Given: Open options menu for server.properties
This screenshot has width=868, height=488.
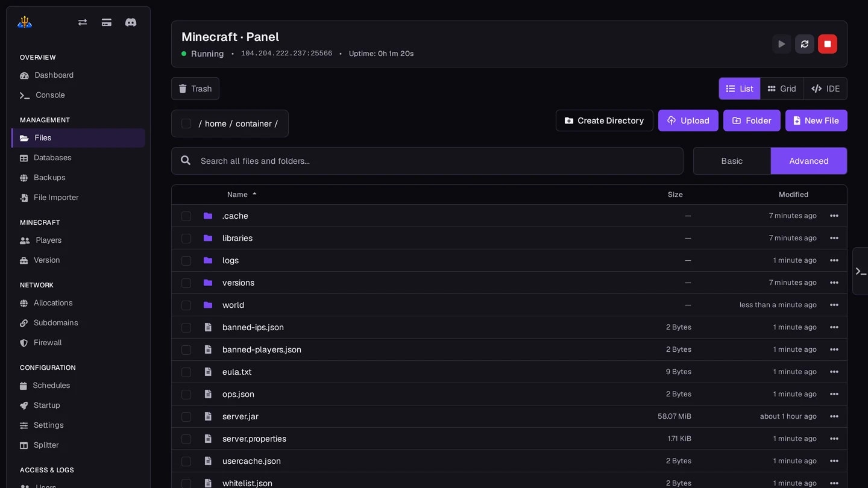Looking at the screenshot, I should pos(834,439).
